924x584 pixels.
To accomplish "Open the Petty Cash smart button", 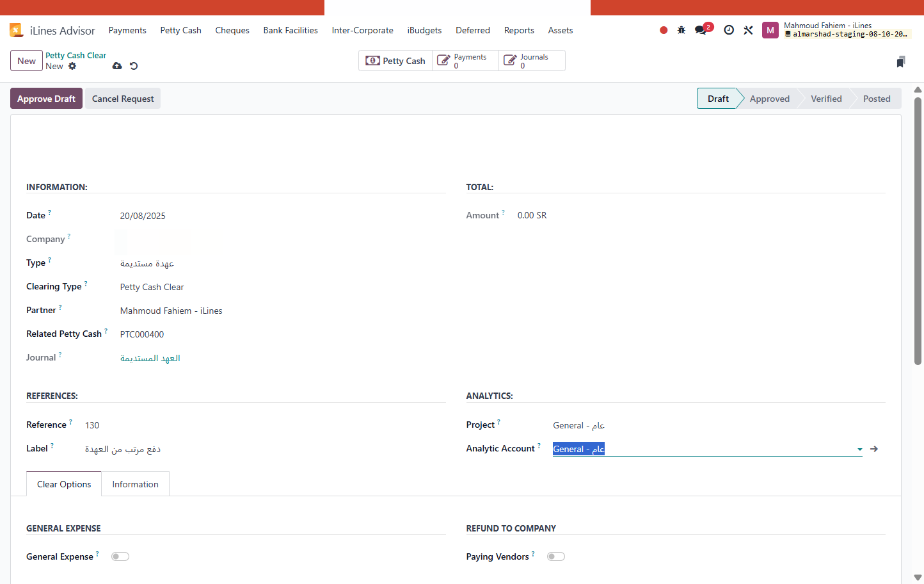I will pyautogui.click(x=395, y=61).
